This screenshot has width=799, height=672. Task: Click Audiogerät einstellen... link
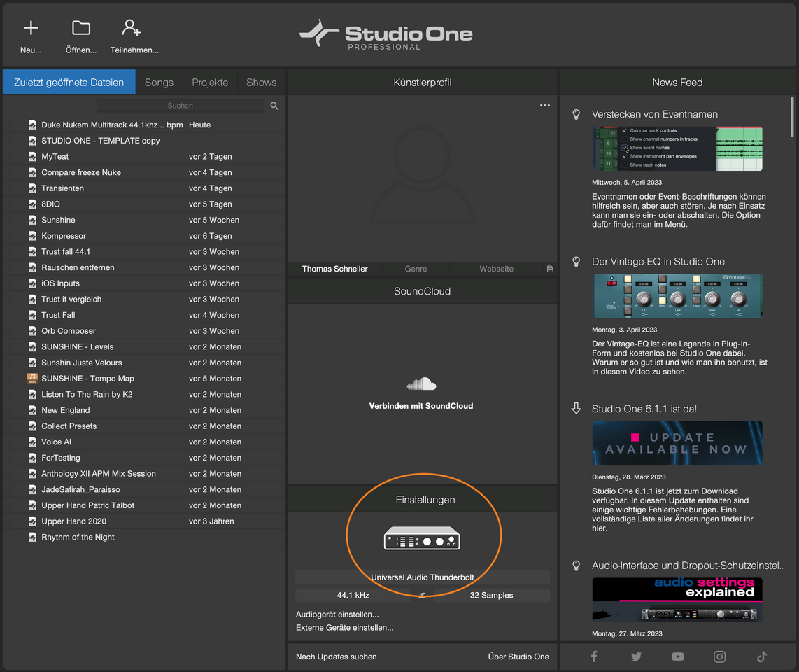point(337,615)
